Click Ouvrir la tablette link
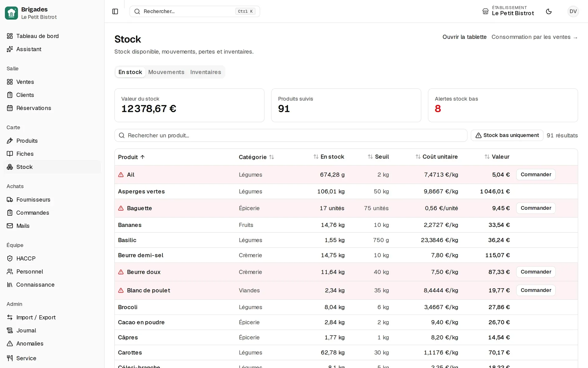Image resolution: width=588 pixels, height=368 pixels. point(464,37)
